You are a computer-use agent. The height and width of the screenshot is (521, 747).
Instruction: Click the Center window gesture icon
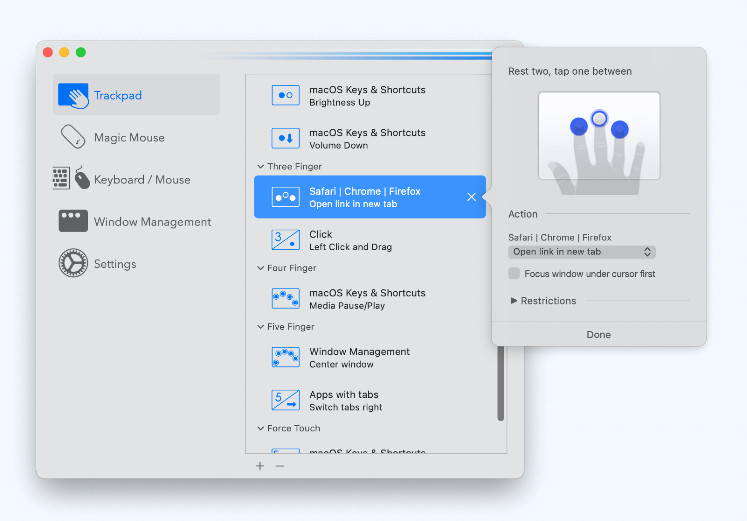point(285,357)
